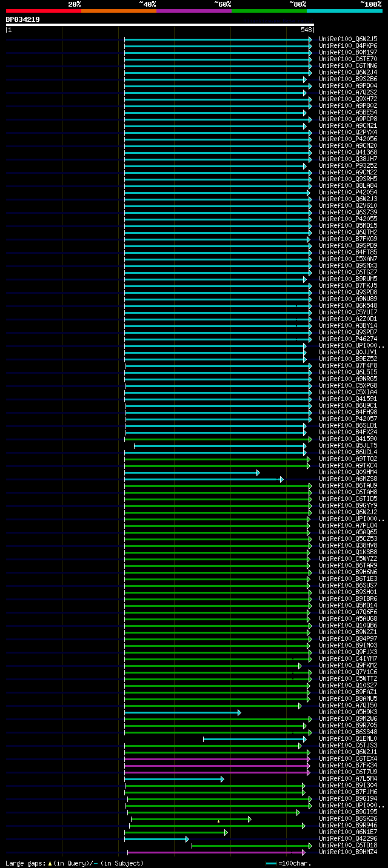Open the UniRef100_Q9XH72 entry

click(348, 99)
